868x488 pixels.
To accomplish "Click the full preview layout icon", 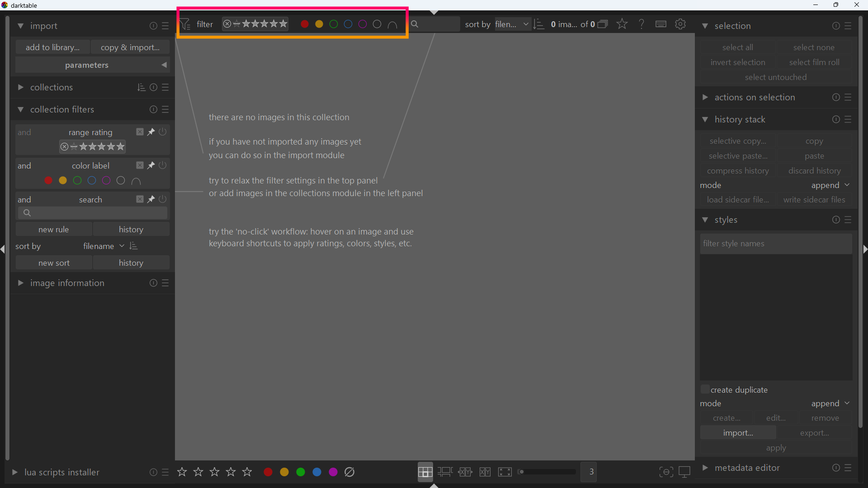I will [505, 472].
